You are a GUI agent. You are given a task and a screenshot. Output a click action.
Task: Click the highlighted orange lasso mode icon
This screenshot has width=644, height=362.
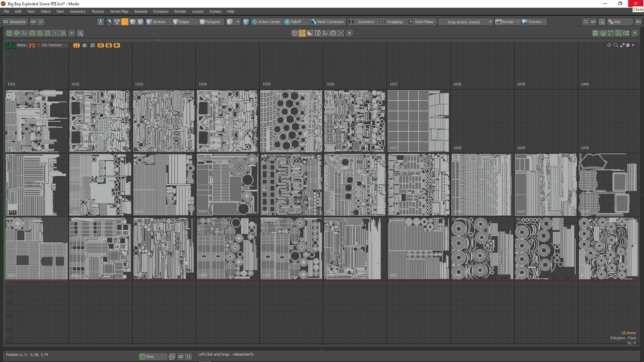pyautogui.click(x=124, y=22)
